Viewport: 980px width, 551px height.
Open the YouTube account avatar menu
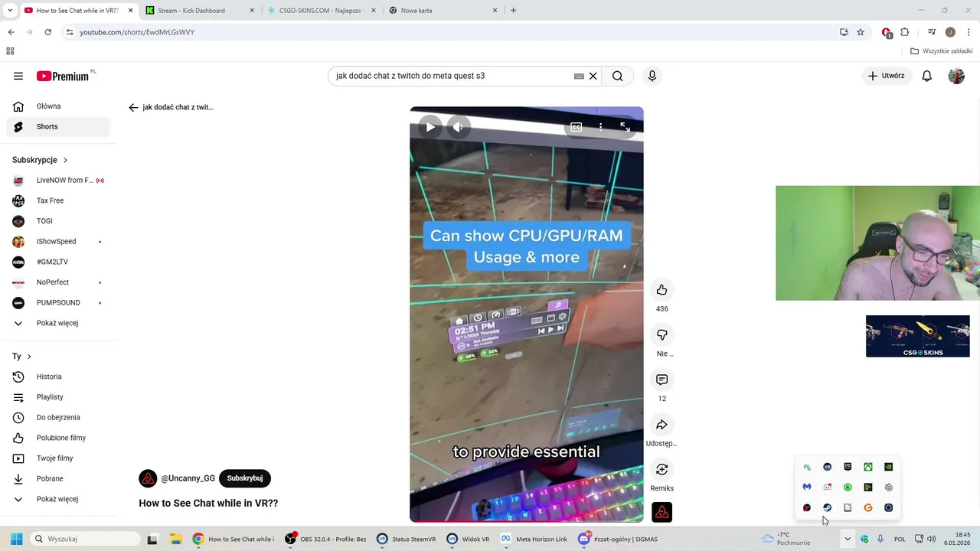(956, 76)
